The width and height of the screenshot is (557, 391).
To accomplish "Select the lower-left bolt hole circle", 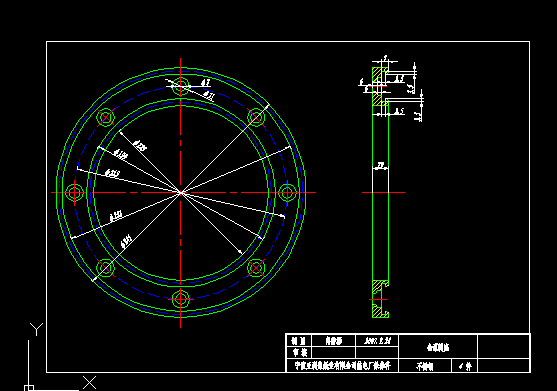I will click(x=106, y=268).
